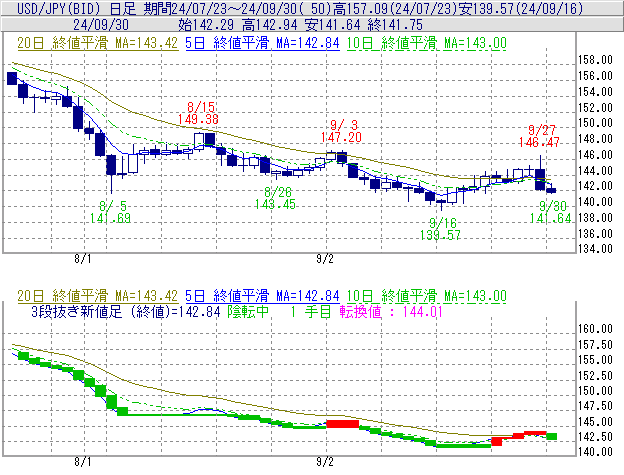Screen dimensions: 624x475
Task: Click the USD/JPY(BID) 日足 title text
Action: click(76, 8)
